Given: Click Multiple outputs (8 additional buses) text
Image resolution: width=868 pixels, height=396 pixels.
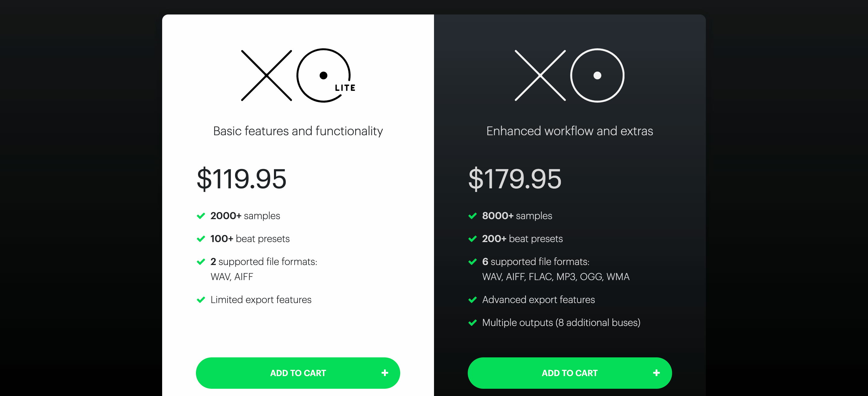Looking at the screenshot, I should 561,322.
